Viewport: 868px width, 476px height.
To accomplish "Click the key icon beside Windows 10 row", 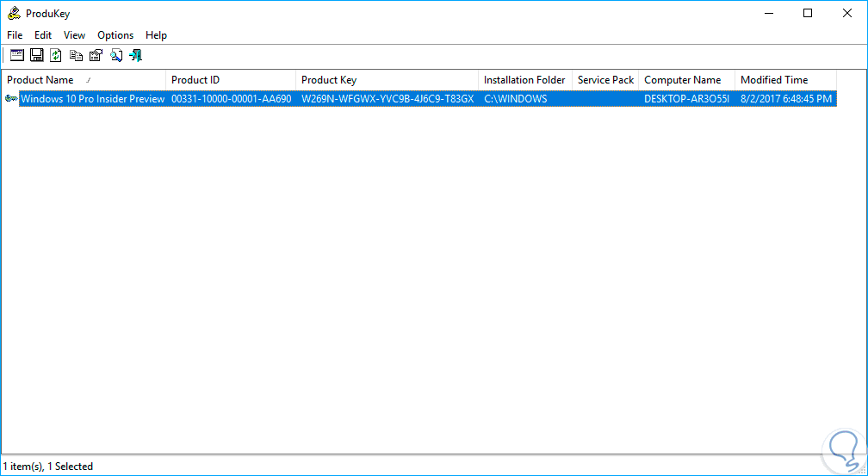I will (x=11, y=98).
